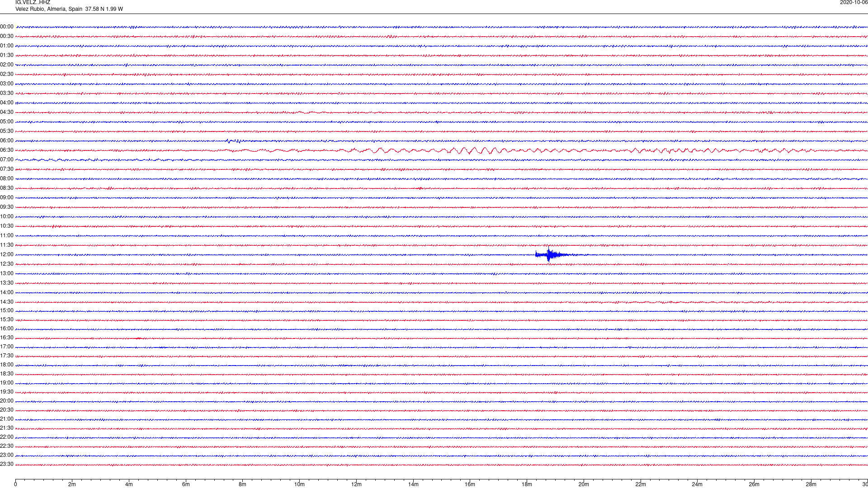Select the 10:30 trace row label
Viewport: 868px width, 488px height.
[x=7, y=226]
